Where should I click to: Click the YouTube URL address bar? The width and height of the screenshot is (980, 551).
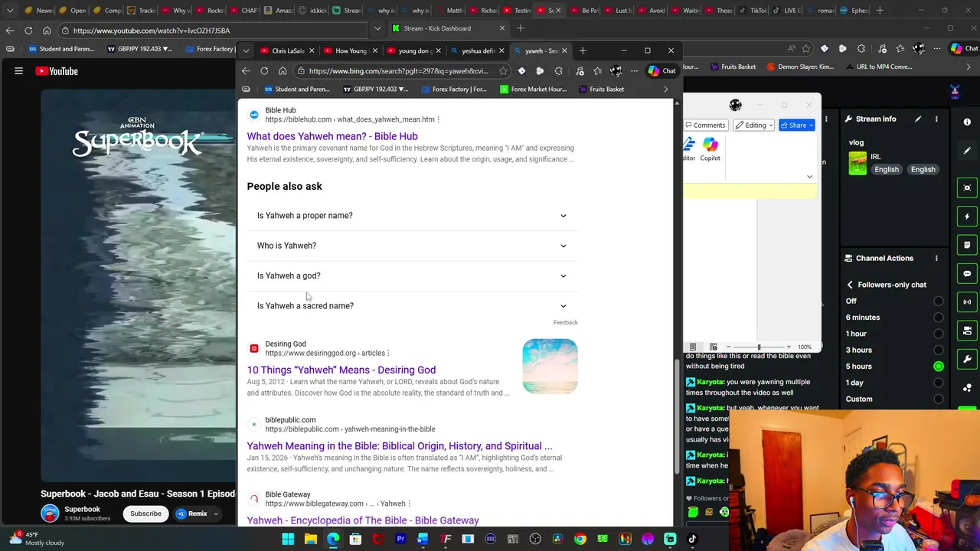214,31
